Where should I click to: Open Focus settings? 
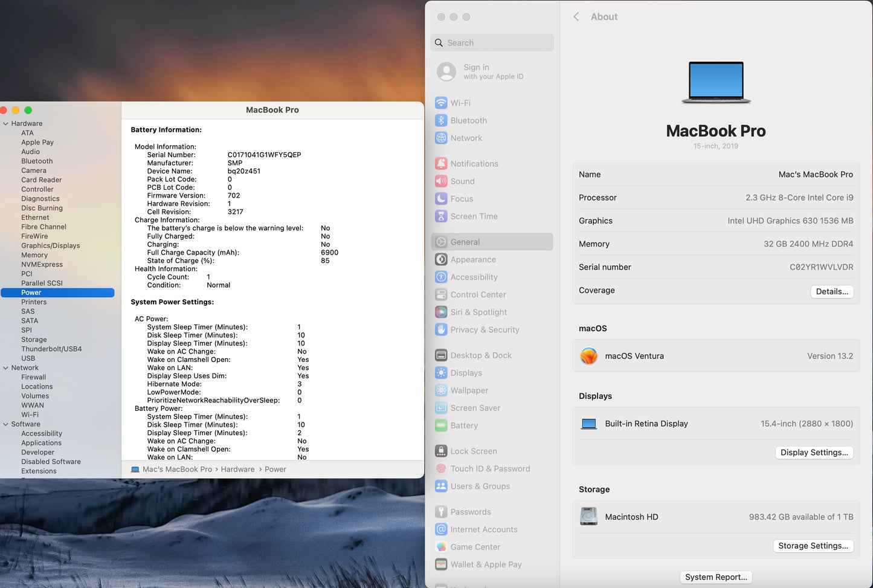[x=461, y=198]
